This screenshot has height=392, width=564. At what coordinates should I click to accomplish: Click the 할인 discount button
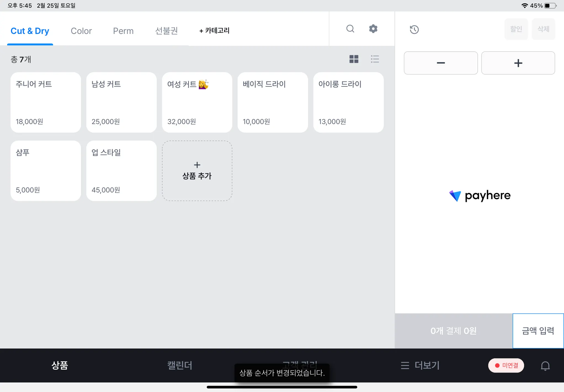coord(516,29)
